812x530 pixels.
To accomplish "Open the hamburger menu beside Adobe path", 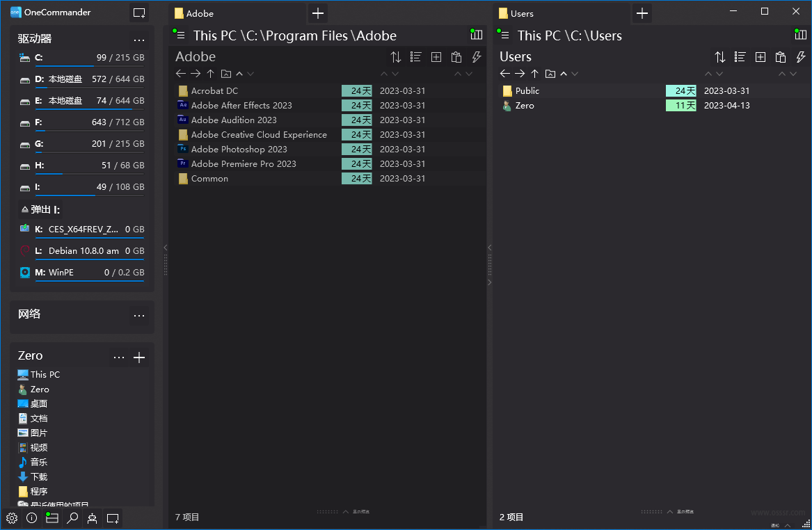I will (181, 36).
